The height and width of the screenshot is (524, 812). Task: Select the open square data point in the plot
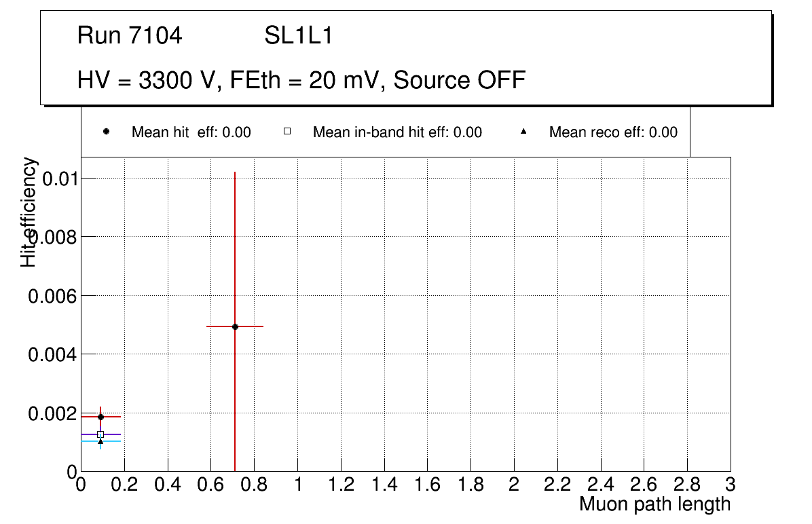point(100,434)
